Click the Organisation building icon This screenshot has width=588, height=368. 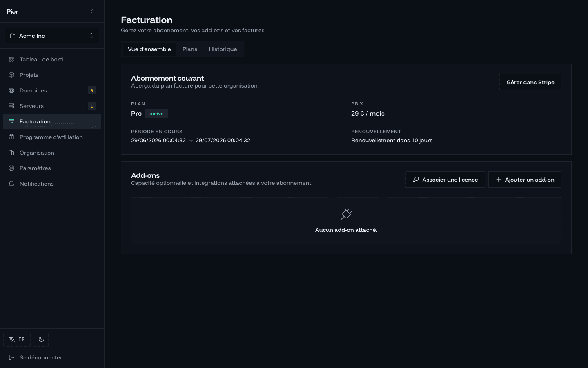pos(11,153)
